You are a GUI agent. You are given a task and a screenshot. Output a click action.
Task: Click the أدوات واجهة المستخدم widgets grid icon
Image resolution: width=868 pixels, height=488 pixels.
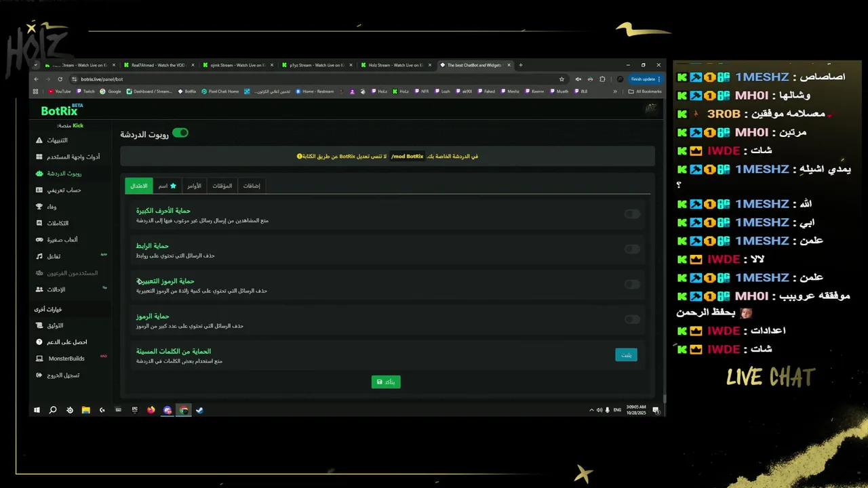point(39,157)
